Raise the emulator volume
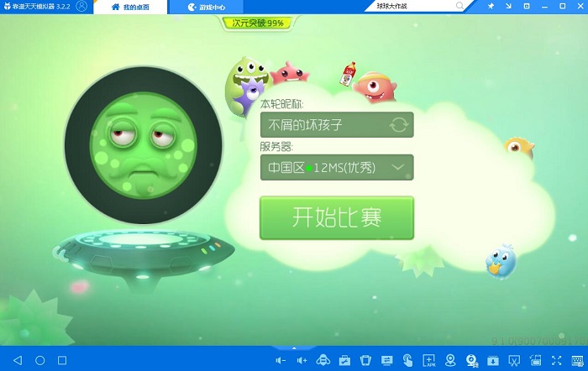588x371 pixels. point(302,360)
